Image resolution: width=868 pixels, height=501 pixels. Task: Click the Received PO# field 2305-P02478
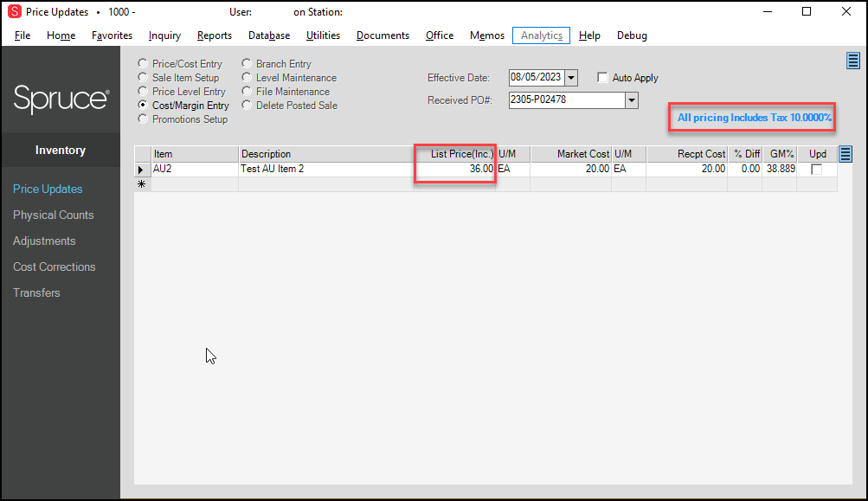click(x=567, y=100)
